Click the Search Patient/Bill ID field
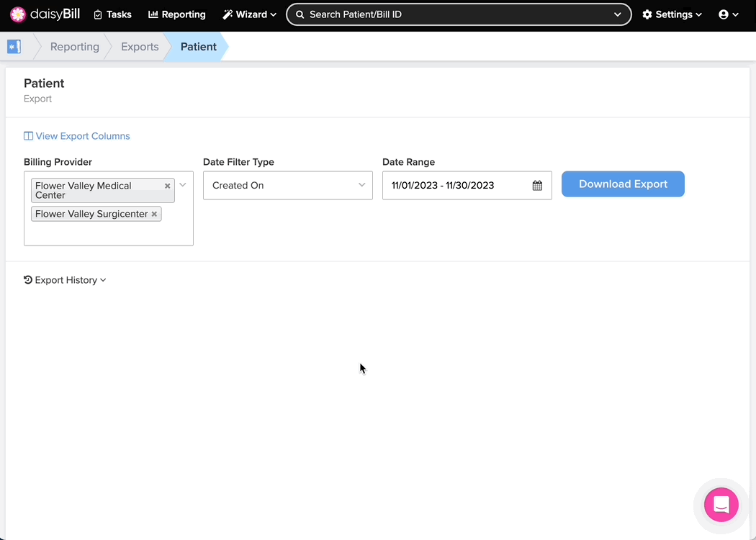Image resolution: width=756 pixels, height=540 pixels. (459, 14)
